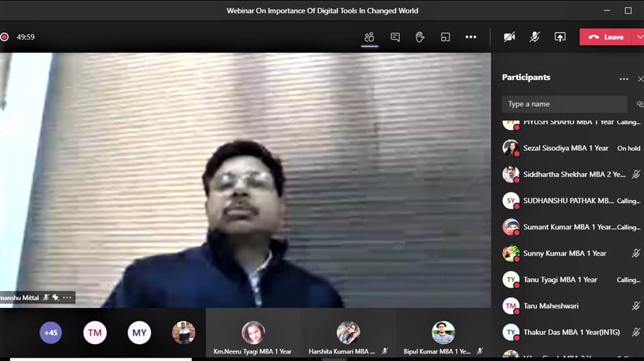Unmute the microphone

pos(534,37)
